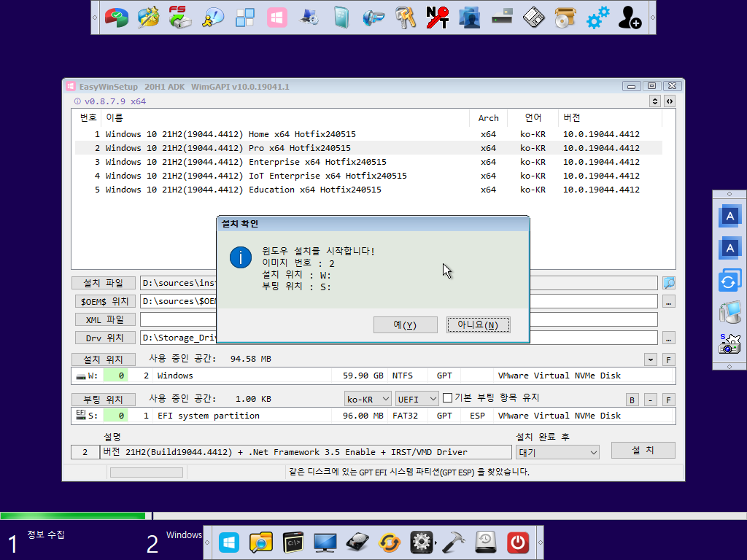Click the dark disk drive icon
This screenshot has height=560, width=747.
(502, 17)
